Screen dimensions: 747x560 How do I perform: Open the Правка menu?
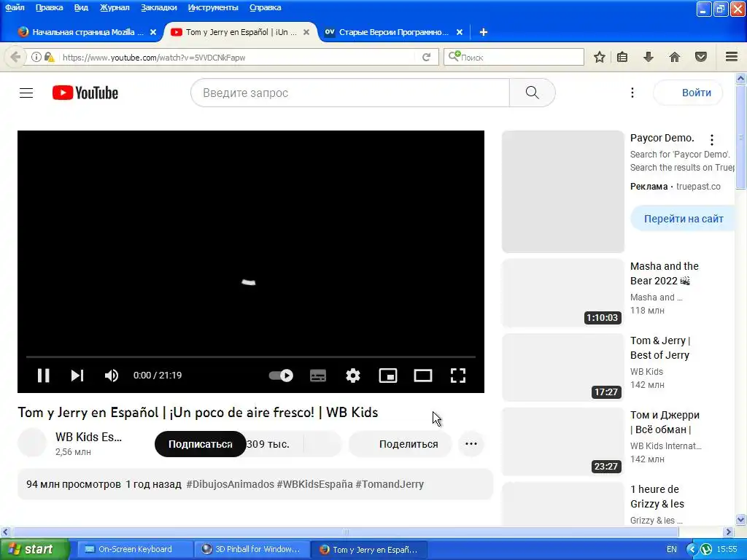(x=49, y=7)
